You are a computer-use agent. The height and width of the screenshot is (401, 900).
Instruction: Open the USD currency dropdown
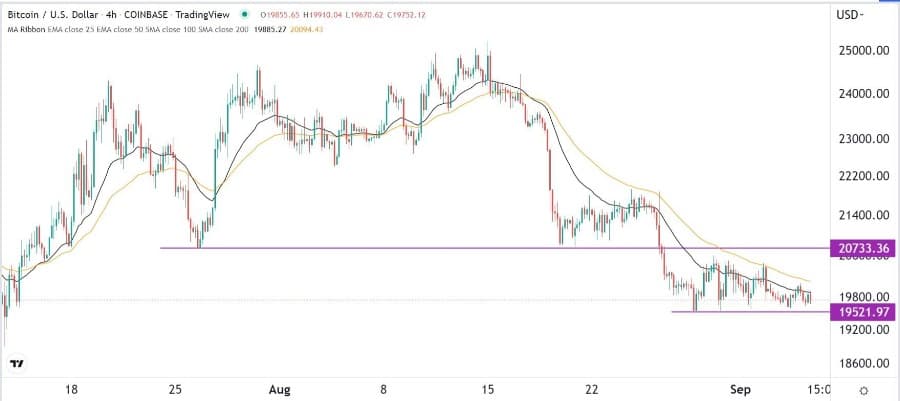(851, 14)
